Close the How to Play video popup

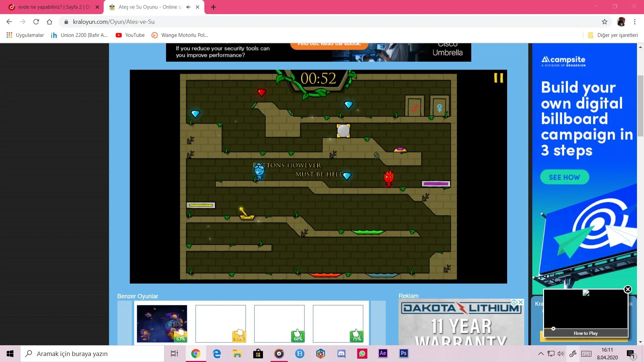628,289
